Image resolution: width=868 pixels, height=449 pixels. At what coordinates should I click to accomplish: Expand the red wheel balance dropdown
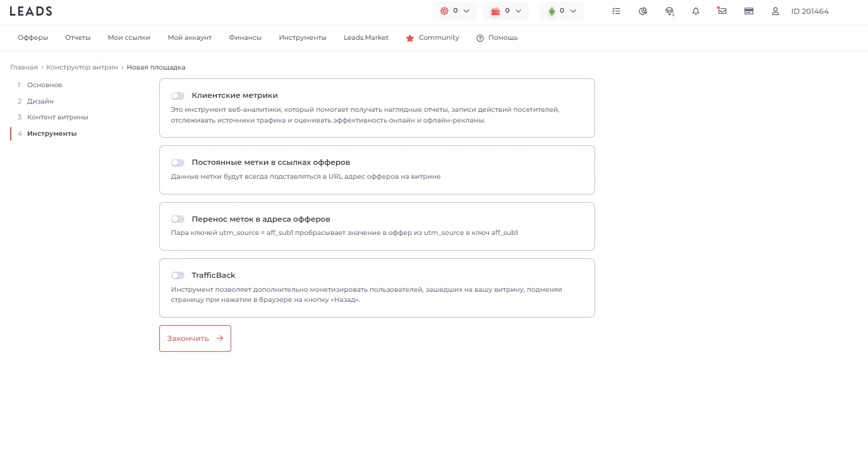pyautogui.click(x=455, y=11)
